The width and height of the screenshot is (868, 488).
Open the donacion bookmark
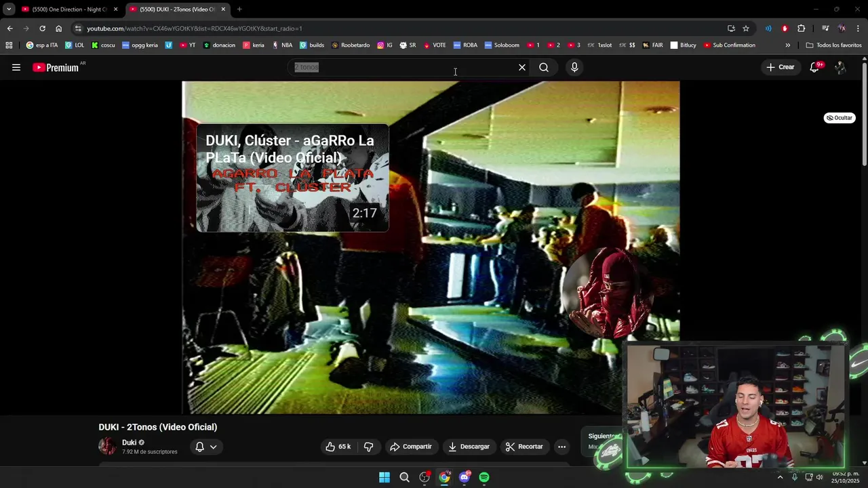(x=219, y=45)
